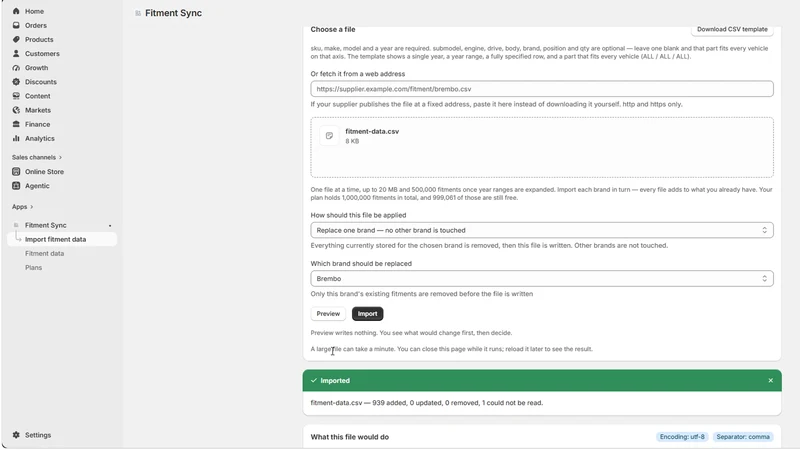Open Settings gear icon
The height and width of the screenshot is (450, 800).
click(16, 435)
